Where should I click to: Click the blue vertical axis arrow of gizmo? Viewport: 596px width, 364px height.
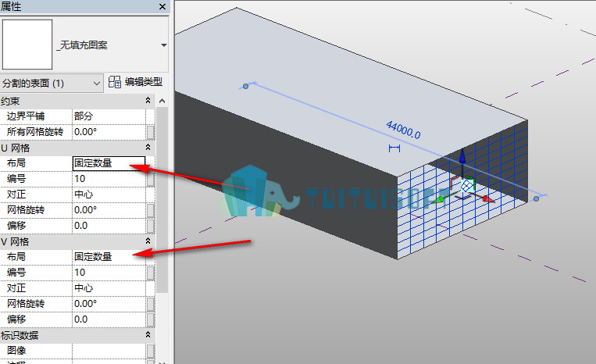[x=462, y=158]
